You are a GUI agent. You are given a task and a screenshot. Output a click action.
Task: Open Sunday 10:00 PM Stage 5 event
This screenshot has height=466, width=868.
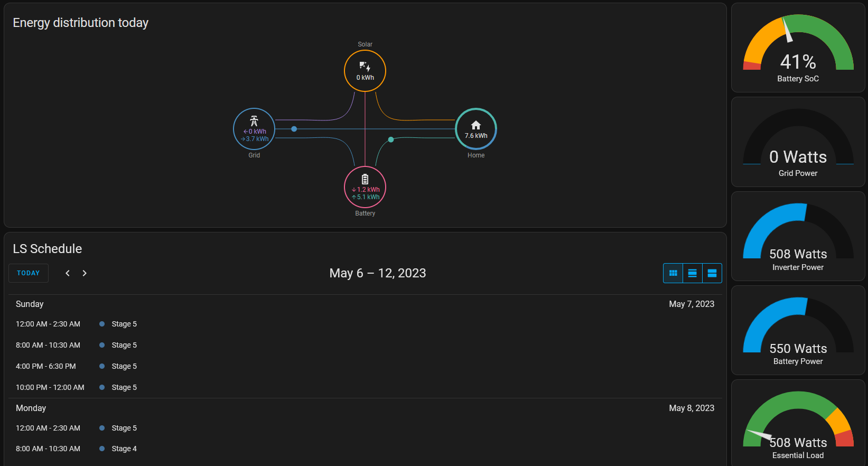124,387
